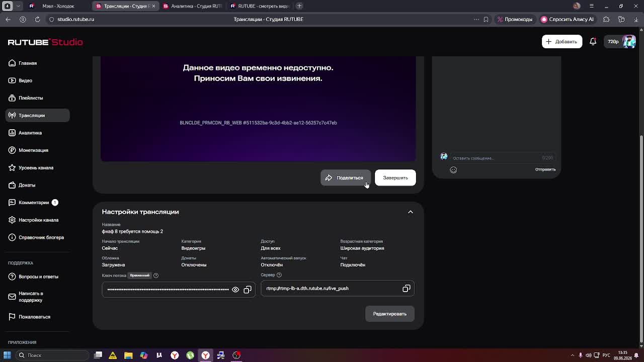
Task: Send chat message with Отправить
Action: (x=545, y=169)
